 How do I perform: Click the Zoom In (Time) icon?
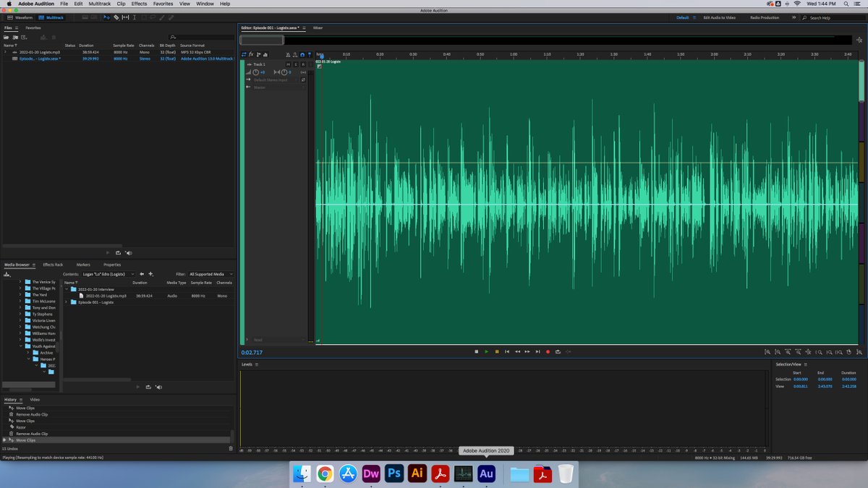pos(788,352)
